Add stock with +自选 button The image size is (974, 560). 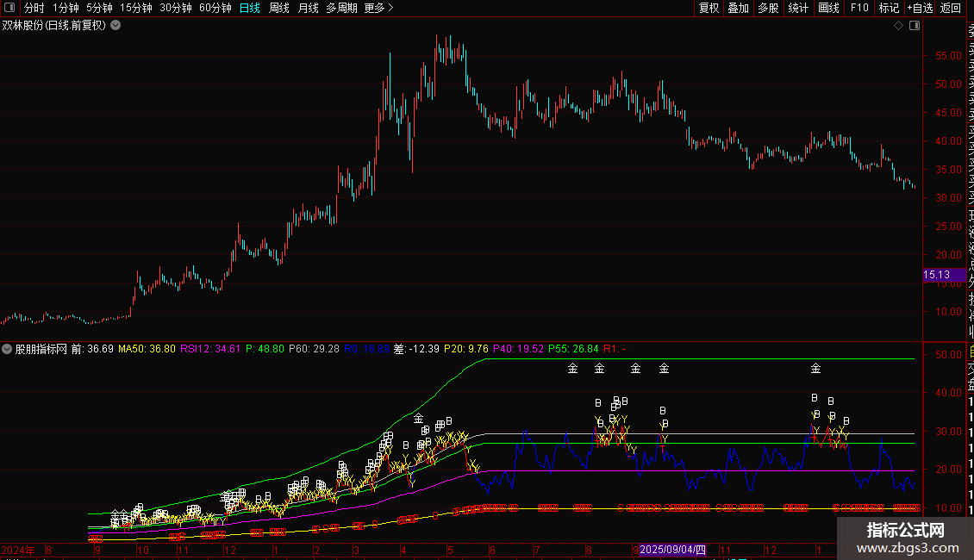pyautogui.click(x=920, y=8)
